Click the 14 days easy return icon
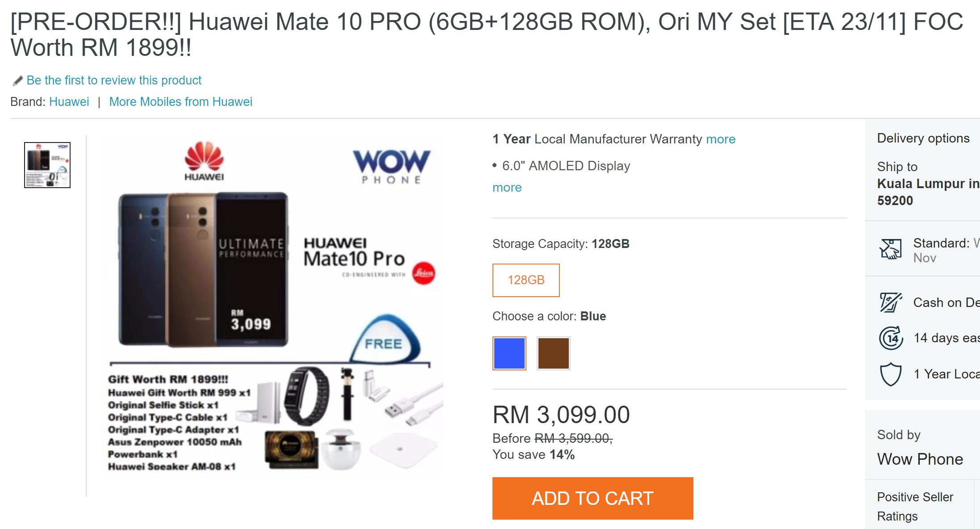 [x=891, y=338]
